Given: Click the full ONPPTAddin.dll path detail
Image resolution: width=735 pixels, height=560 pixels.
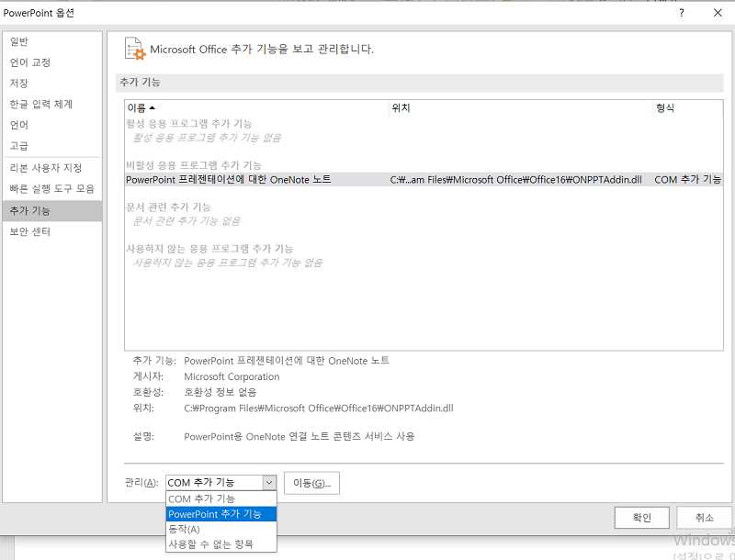Looking at the screenshot, I should [x=319, y=409].
